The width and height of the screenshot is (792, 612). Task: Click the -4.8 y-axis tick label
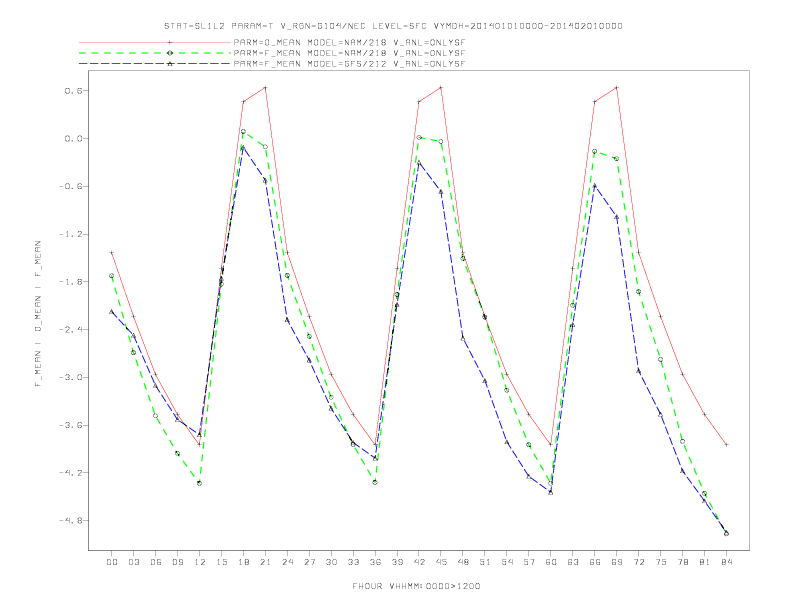point(69,521)
